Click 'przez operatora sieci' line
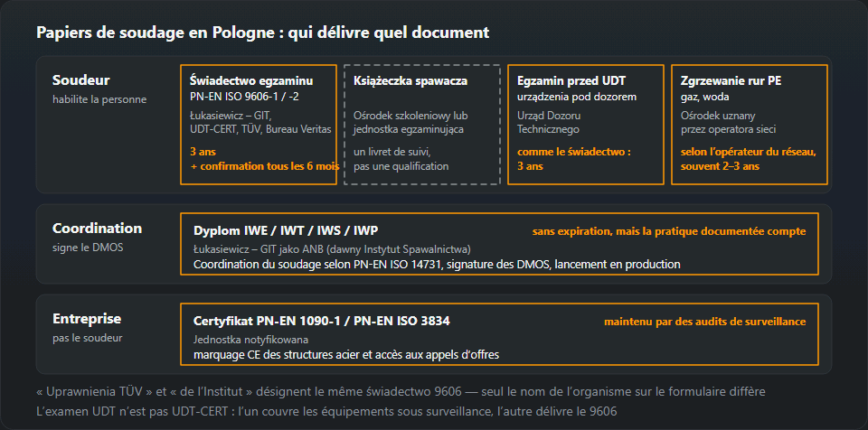The image size is (868, 430). tap(728, 129)
